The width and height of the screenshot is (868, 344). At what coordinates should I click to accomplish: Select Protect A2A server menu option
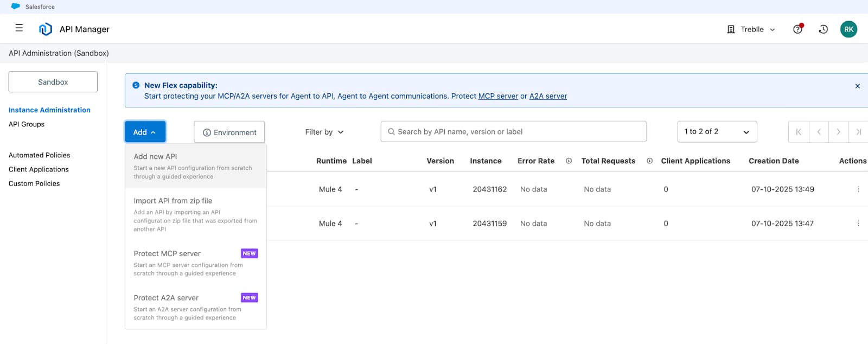click(x=196, y=307)
